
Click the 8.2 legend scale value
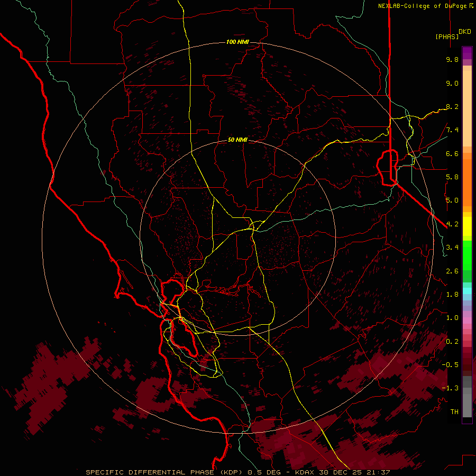(452, 106)
